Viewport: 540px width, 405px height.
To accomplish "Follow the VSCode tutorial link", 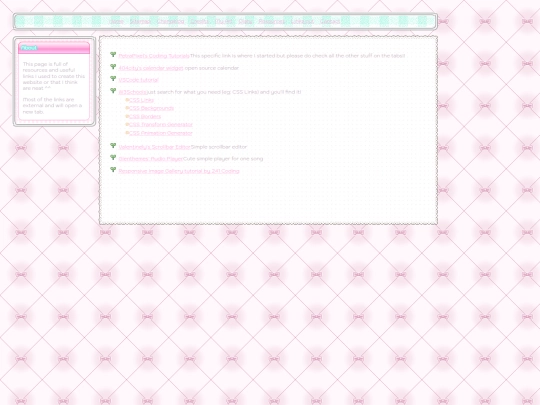I will pyautogui.click(x=138, y=80).
